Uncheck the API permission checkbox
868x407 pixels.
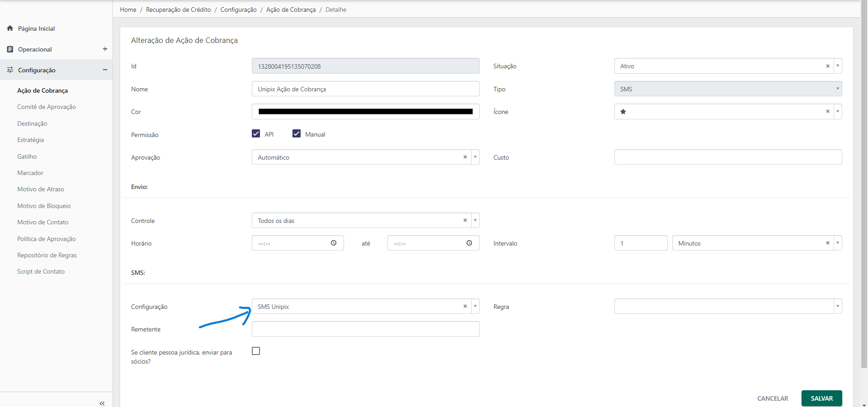[x=256, y=133]
